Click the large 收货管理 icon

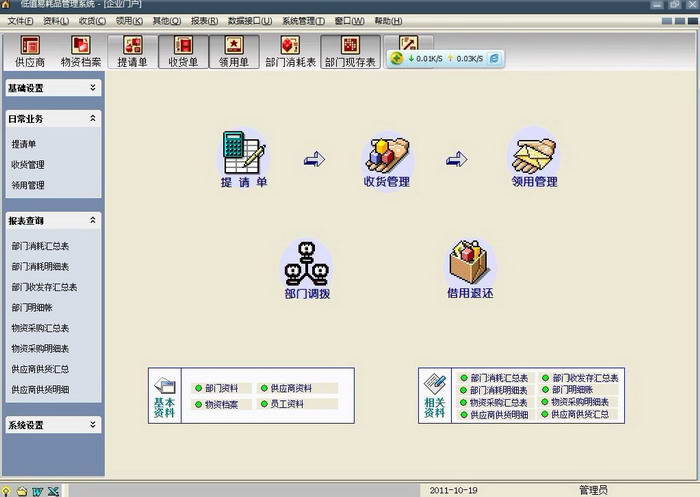click(387, 155)
